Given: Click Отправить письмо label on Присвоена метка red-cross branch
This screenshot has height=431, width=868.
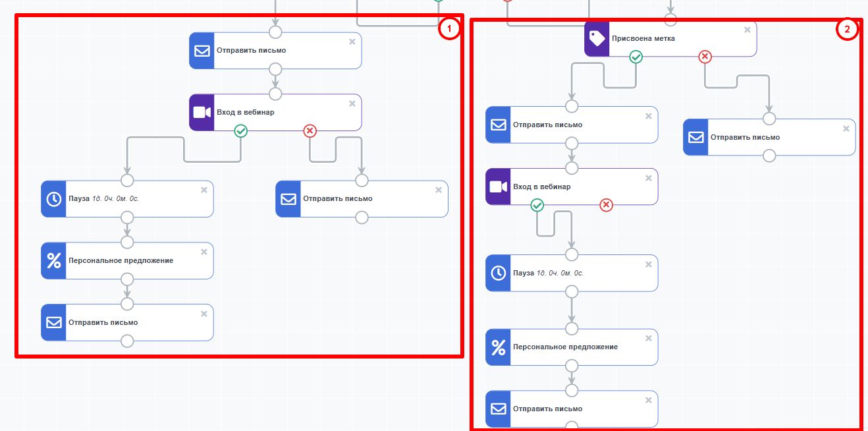Looking at the screenshot, I should tap(746, 137).
